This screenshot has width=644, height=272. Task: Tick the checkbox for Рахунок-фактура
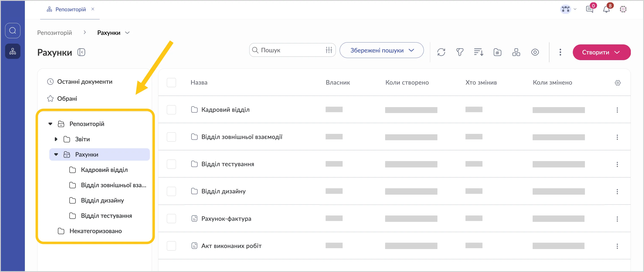tap(171, 218)
